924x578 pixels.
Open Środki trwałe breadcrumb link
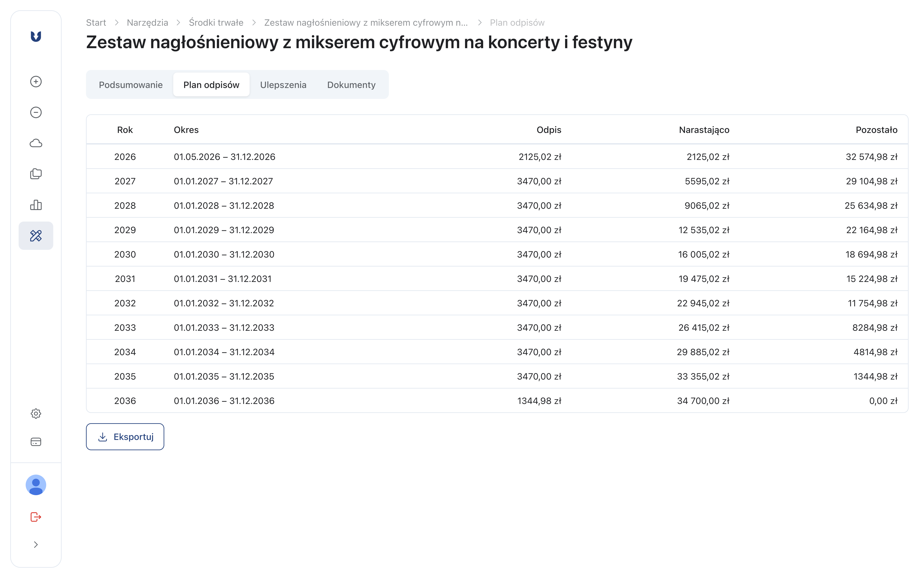[x=216, y=22]
